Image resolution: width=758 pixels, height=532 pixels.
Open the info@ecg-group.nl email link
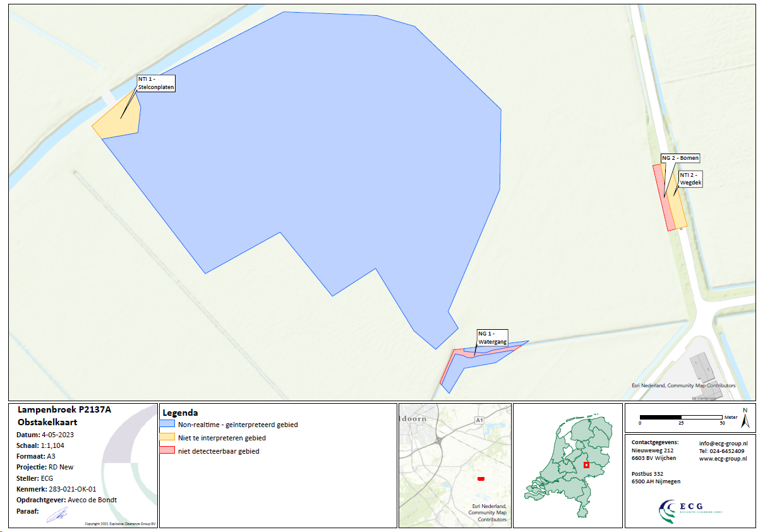(723, 444)
